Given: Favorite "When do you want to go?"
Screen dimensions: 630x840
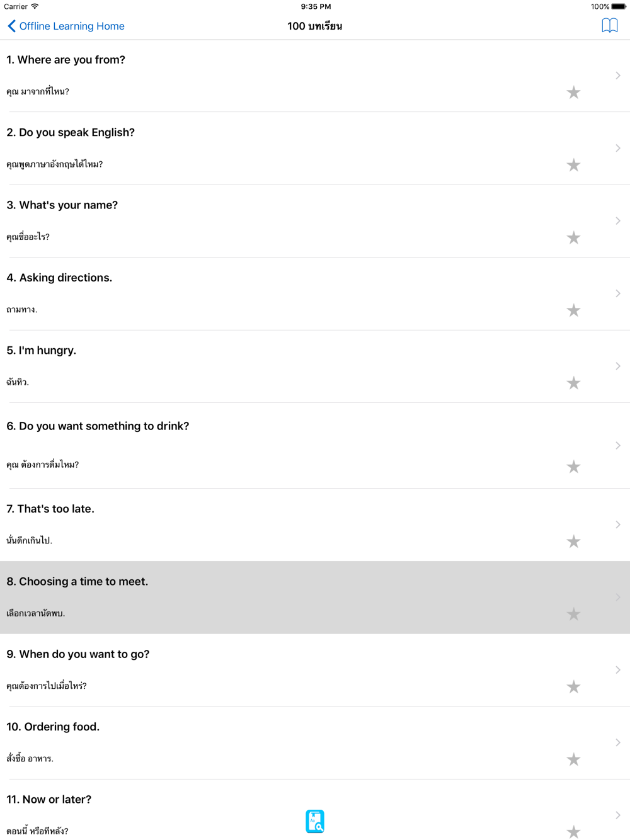Looking at the screenshot, I should 573,687.
